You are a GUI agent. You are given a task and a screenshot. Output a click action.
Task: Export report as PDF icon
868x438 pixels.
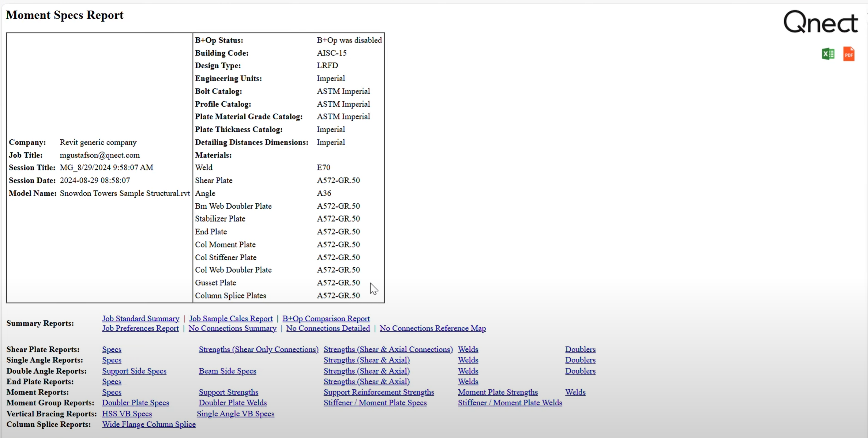[848, 54]
